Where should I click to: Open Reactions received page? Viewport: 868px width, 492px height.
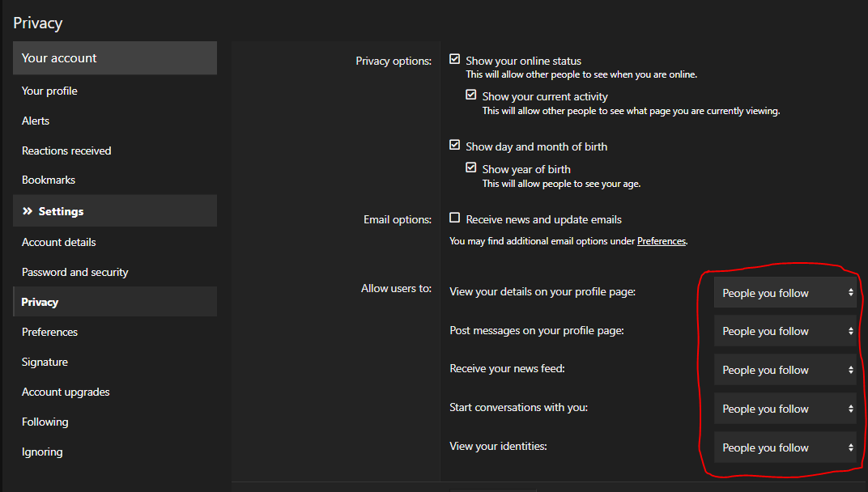66,151
